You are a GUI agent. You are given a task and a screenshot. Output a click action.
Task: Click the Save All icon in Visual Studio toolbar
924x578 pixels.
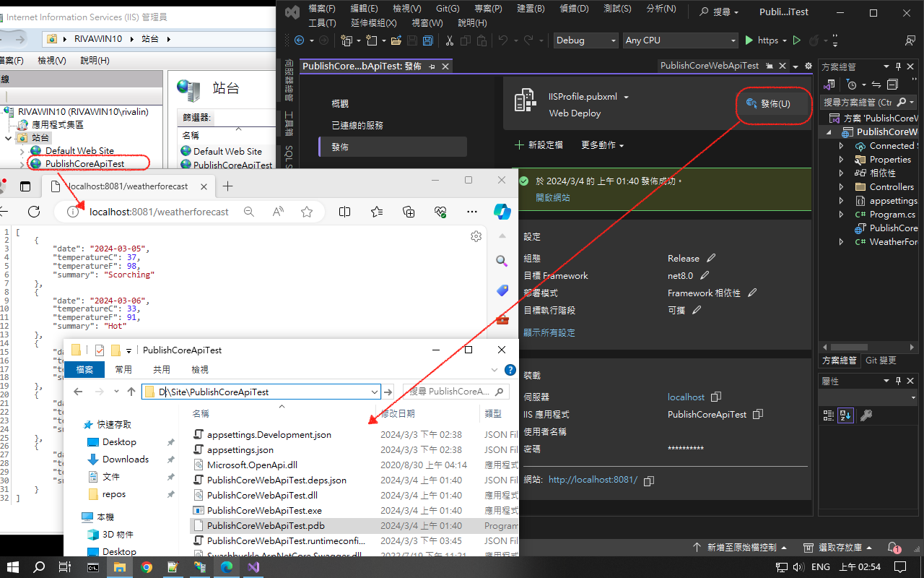(427, 40)
